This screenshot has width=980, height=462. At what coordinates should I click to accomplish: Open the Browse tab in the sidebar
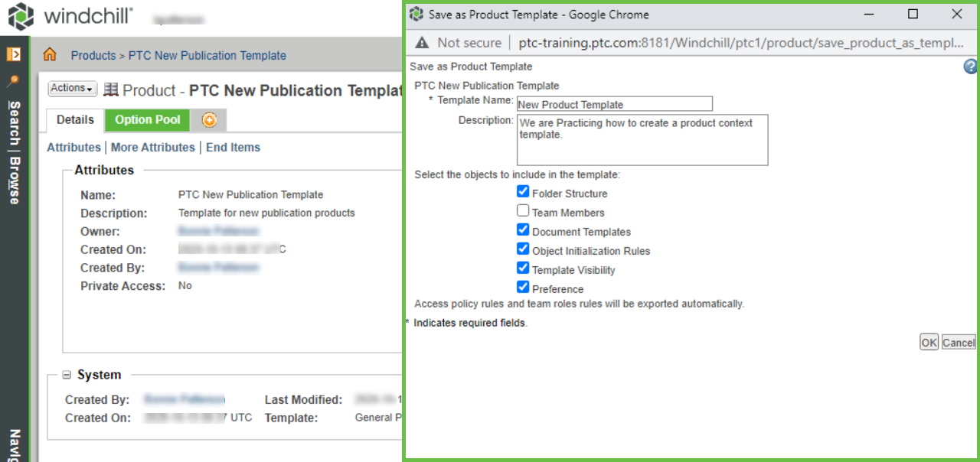pos(14,181)
